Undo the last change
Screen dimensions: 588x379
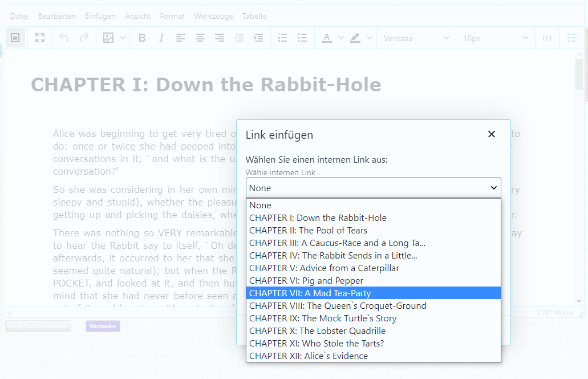click(x=64, y=38)
